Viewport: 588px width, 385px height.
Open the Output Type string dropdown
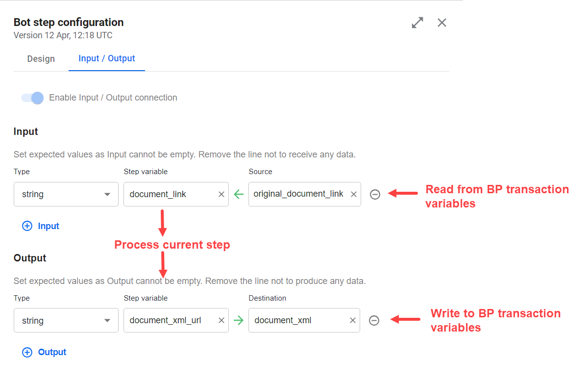point(66,320)
